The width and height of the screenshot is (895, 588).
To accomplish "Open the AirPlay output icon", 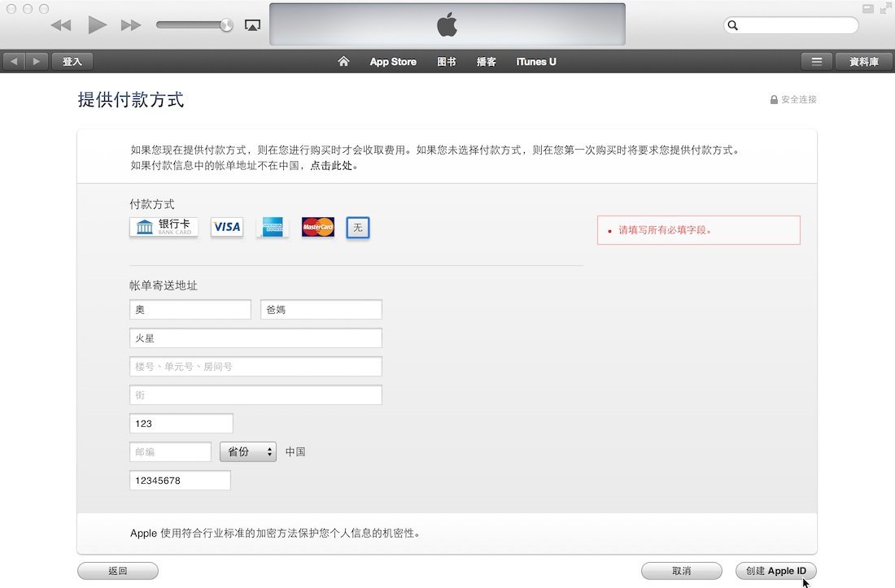I will [252, 25].
